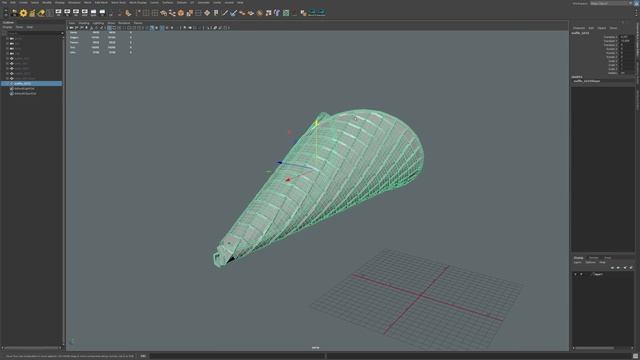Open the Script Editor icon at bottom right
The image size is (640, 360).
635,356
